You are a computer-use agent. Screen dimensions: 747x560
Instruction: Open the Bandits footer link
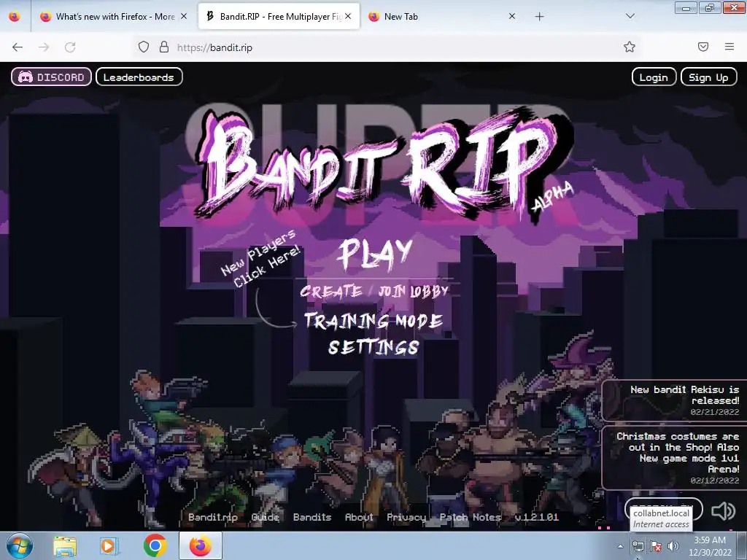point(312,517)
